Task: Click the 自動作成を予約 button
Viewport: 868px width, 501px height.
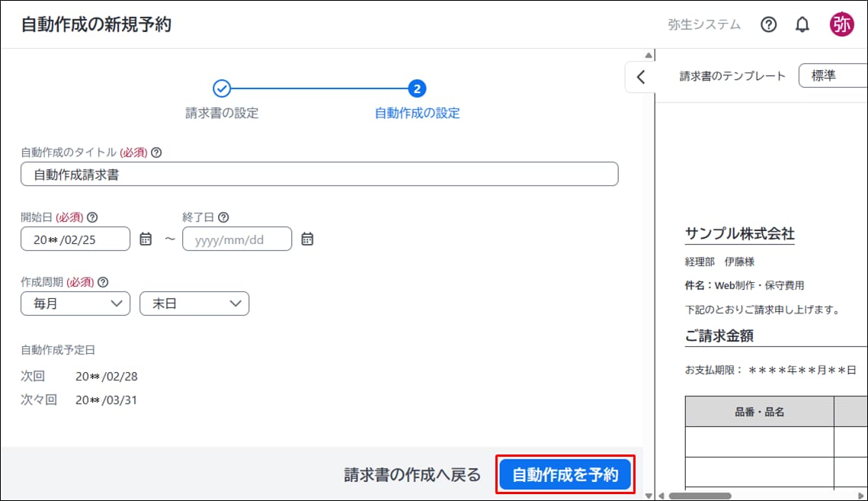Action: (565, 475)
